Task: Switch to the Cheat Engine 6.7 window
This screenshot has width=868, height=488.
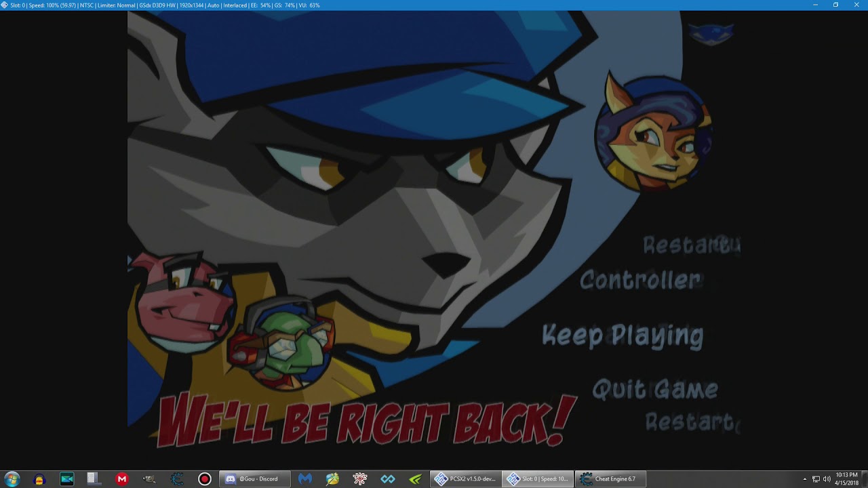Action: [x=610, y=479]
